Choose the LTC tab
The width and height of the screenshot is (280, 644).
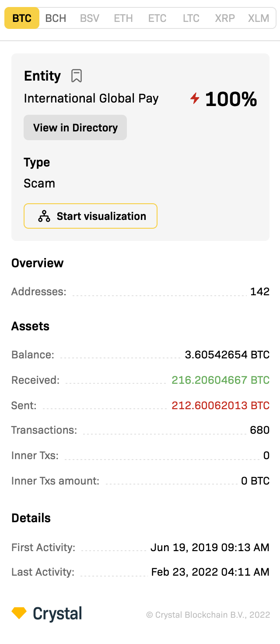[191, 18]
